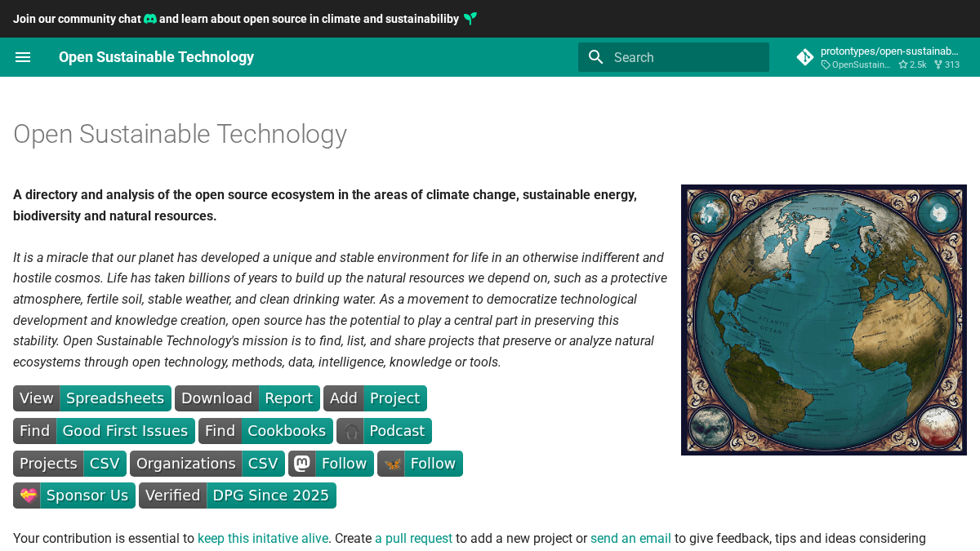The width and height of the screenshot is (980, 551).
Task: Open the Find Cookbooks badge
Action: click(265, 431)
